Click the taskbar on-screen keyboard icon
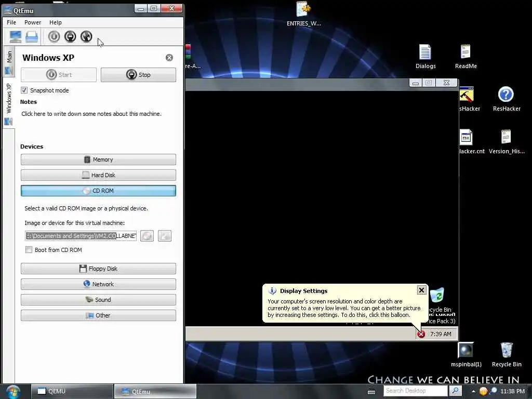The image size is (532, 399). tap(371, 392)
